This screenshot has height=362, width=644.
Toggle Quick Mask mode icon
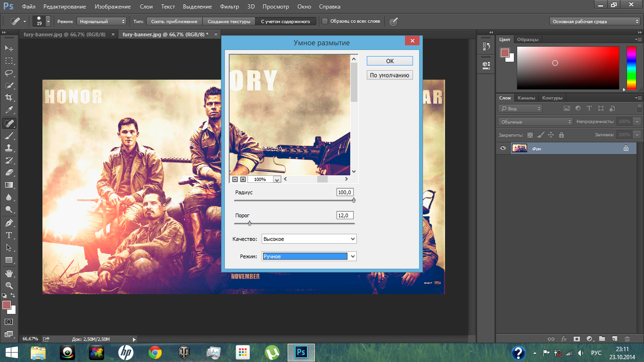point(9,322)
